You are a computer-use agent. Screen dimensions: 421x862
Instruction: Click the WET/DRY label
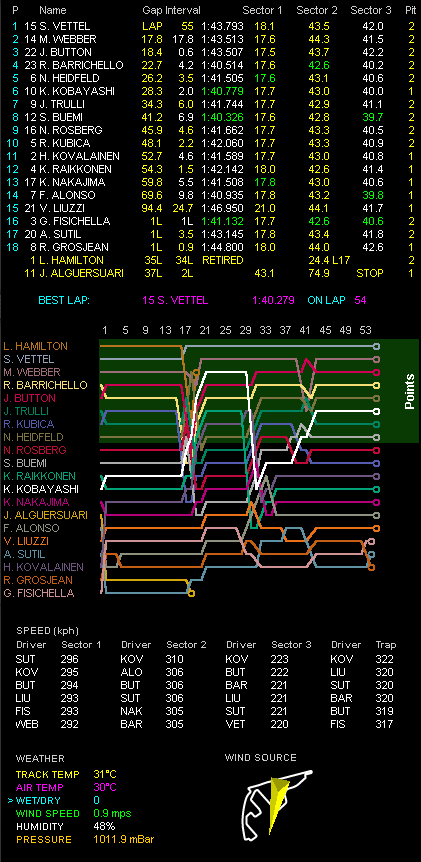40,800
